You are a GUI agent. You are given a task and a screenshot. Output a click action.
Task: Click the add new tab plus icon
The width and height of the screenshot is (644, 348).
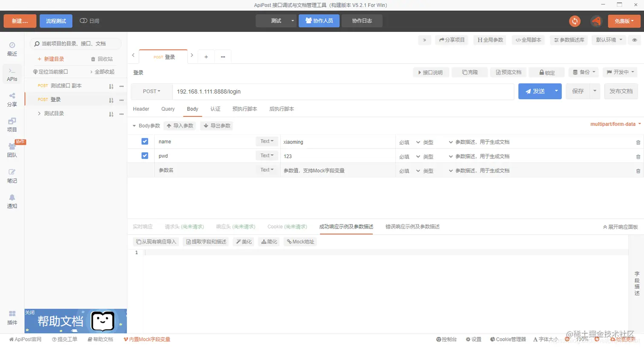[206, 57]
